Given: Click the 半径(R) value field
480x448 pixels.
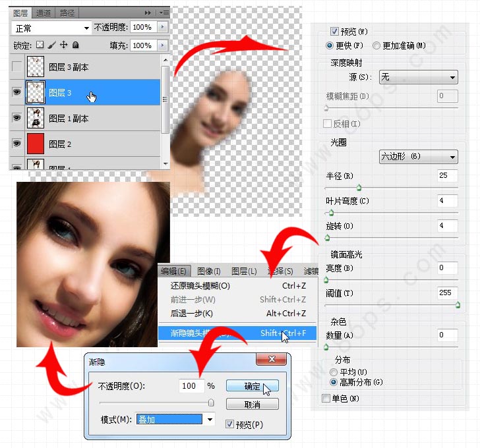Looking at the screenshot, I should 448,175.
